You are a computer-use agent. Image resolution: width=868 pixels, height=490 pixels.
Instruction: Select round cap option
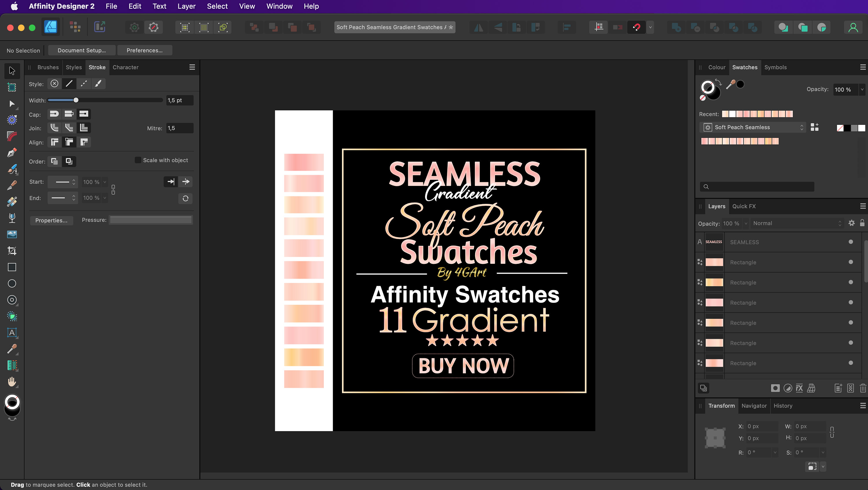(x=54, y=114)
